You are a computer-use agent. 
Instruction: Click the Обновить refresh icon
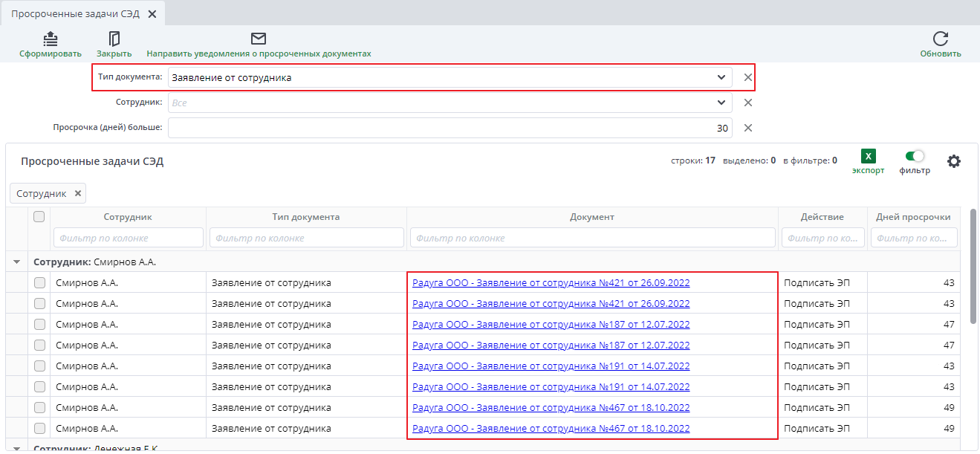pyautogui.click(x=940, y=39)
